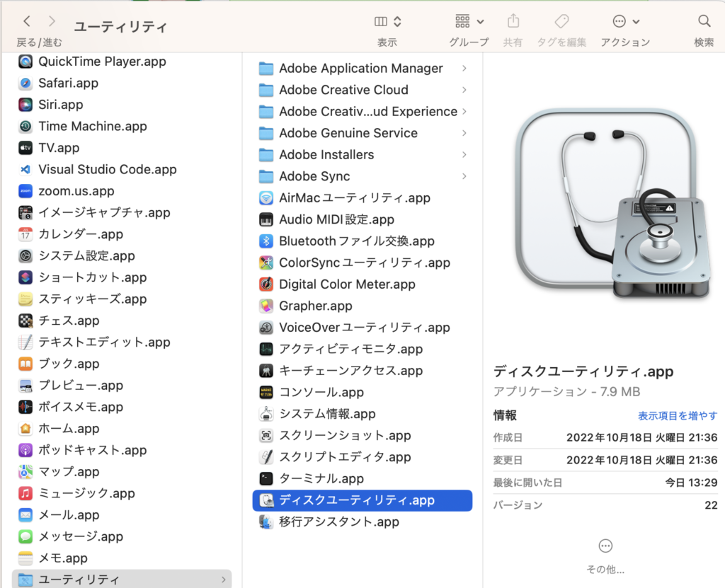The height and width of the screenshot is (588, 725).
Task: Select the Visual Studio Code.app icon
Action: pos(25,170)
